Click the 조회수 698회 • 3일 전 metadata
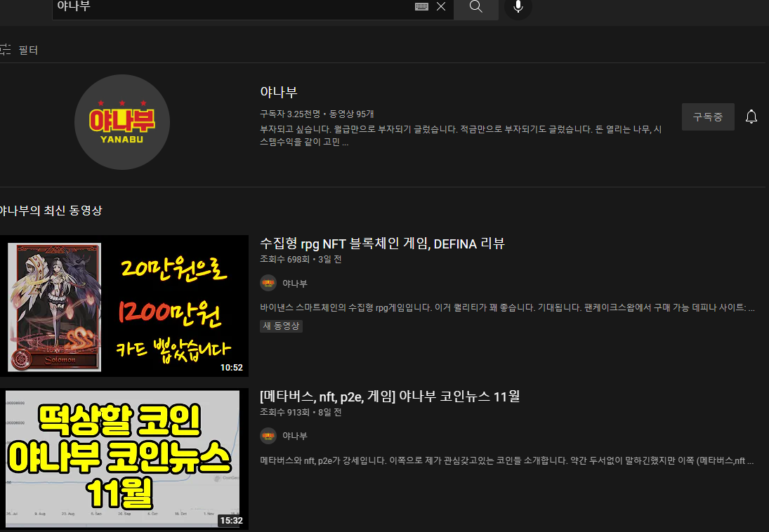Image resolution: width=769 pixels, height=532 pixels. [301, 260]
